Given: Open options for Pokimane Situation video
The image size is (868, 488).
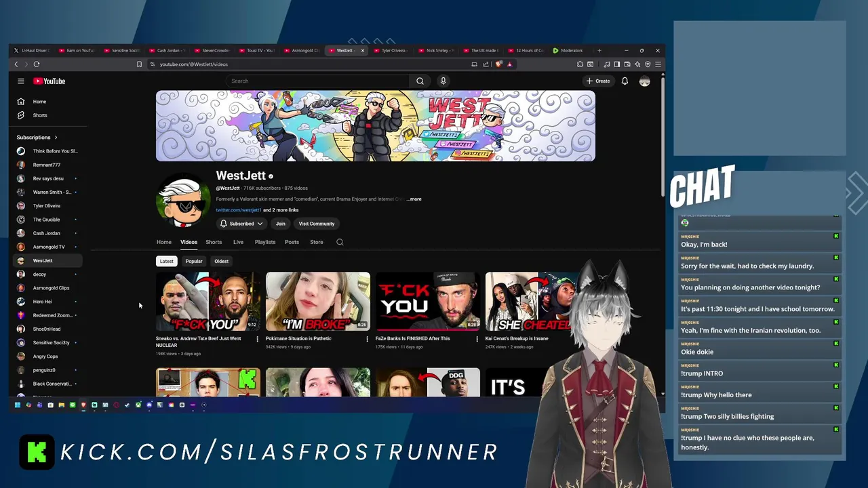Looking at the screenshot, I should 367,339.
